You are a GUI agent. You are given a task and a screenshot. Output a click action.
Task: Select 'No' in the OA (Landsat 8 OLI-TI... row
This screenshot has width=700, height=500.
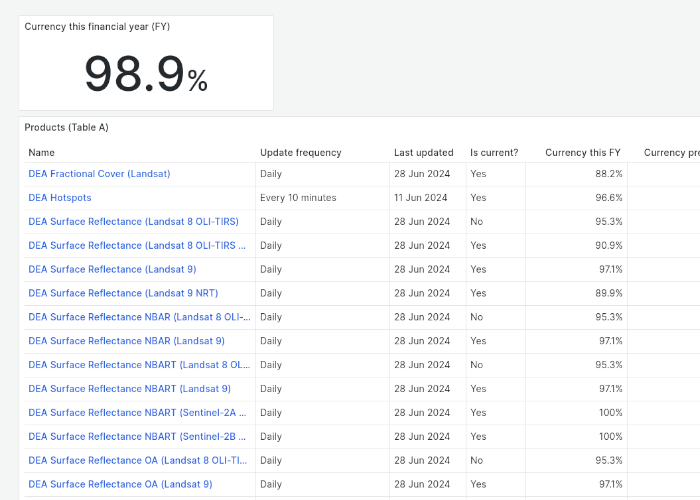(476, 460)
